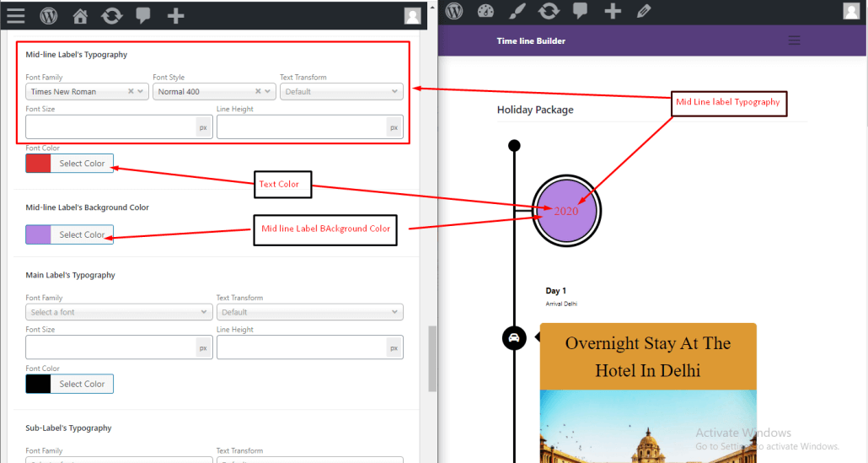Clear the Times New Roman font selection
Screen dimensions: 868x463
pos(131,91)
